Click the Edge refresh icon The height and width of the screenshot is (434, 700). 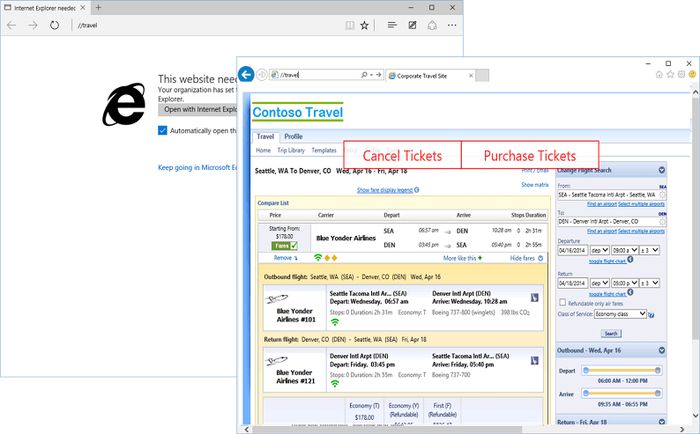(53, 24)
